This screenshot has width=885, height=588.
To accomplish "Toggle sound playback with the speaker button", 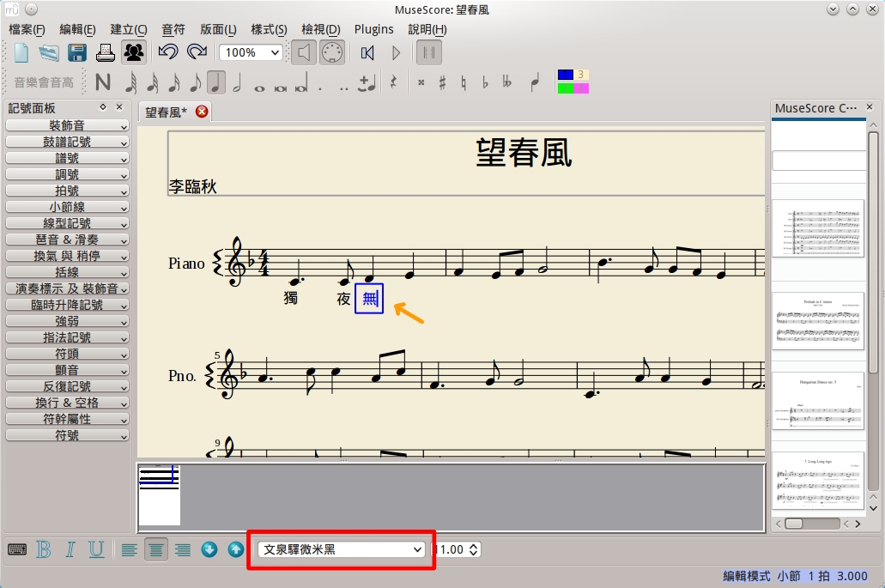I will (304, 53).
